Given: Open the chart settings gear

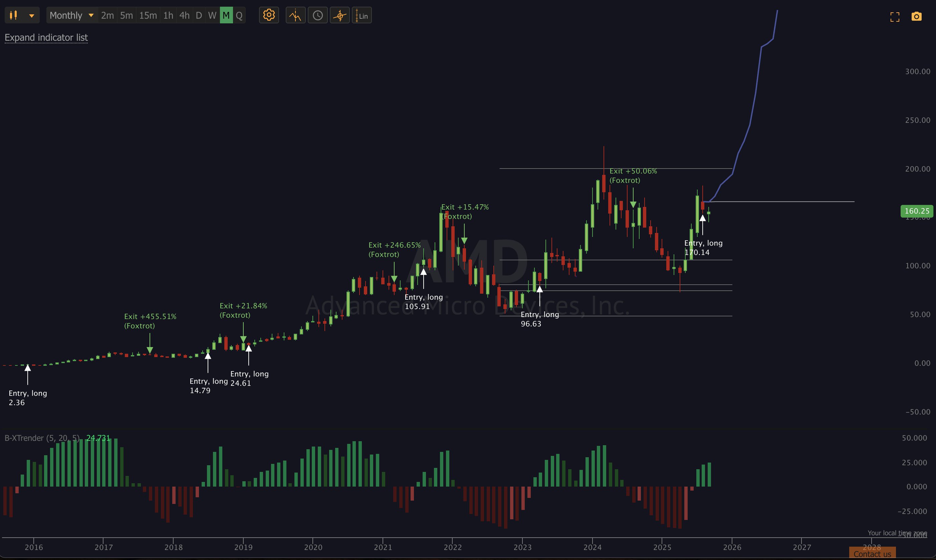Looking at the screenshot, I should pos(269,15).
